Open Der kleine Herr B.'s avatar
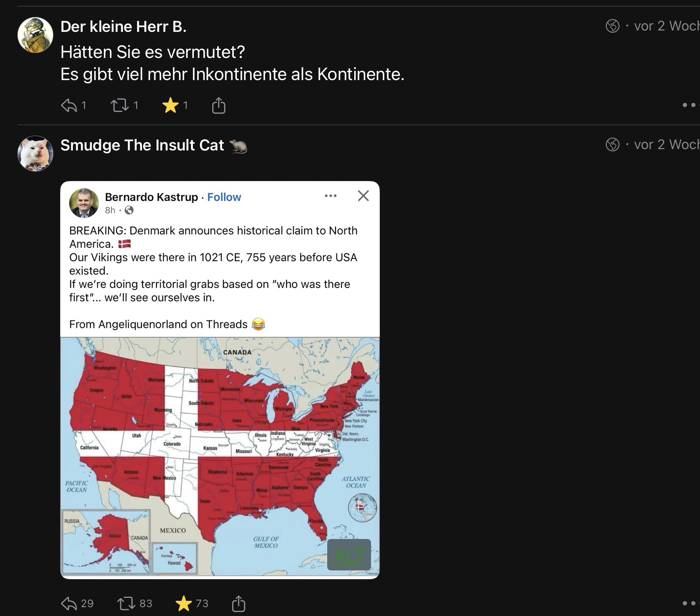The height and width of the screenshot is (616, 700). (x=35, y=35)
